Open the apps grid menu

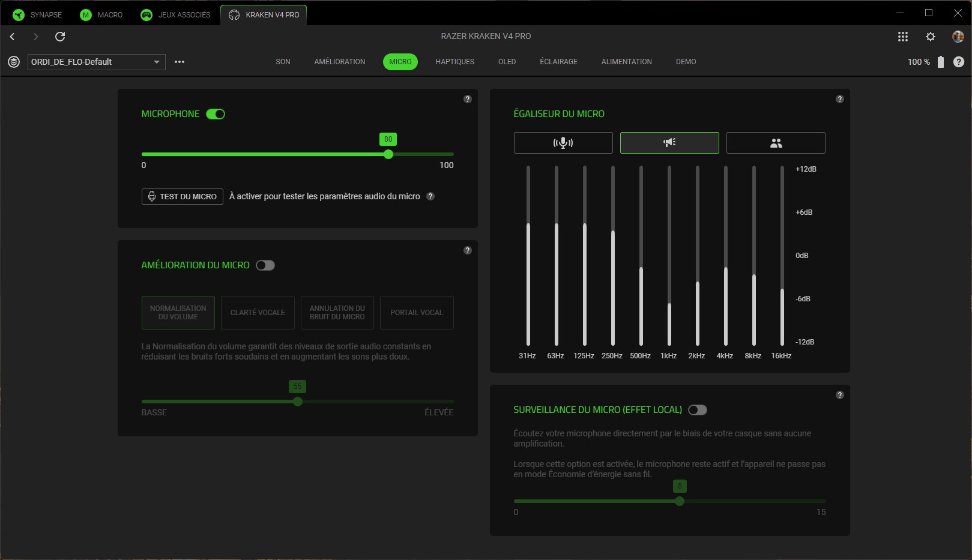[x=902, y=37]
